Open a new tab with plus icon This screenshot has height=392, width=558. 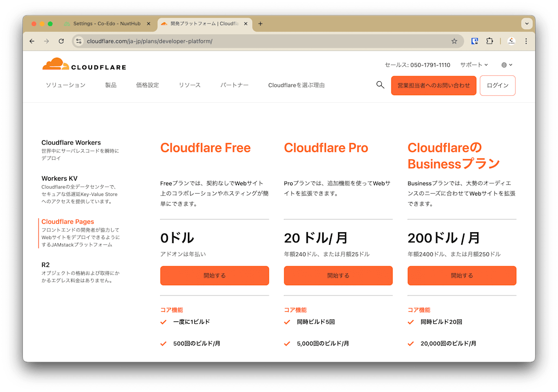[x=260, y=24]
